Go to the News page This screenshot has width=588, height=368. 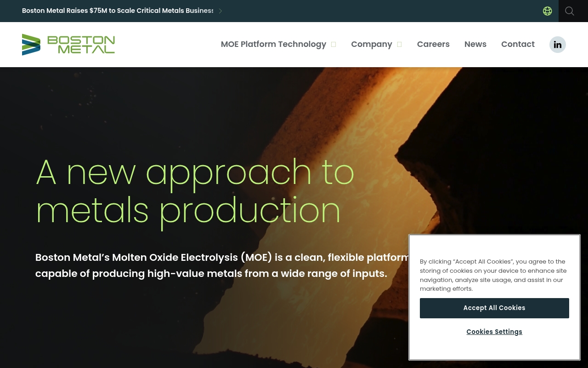click(x=475, y=44)
